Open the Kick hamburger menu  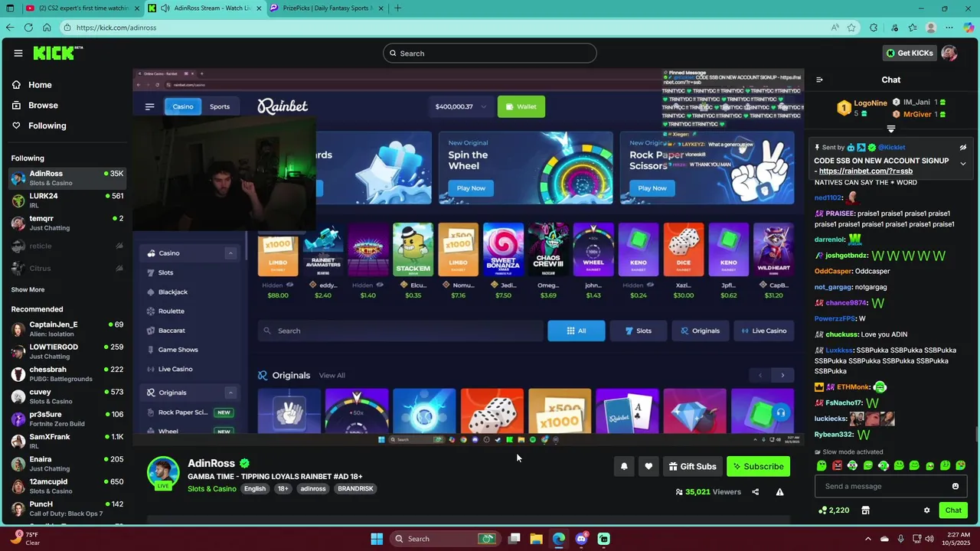pos(18,53)
